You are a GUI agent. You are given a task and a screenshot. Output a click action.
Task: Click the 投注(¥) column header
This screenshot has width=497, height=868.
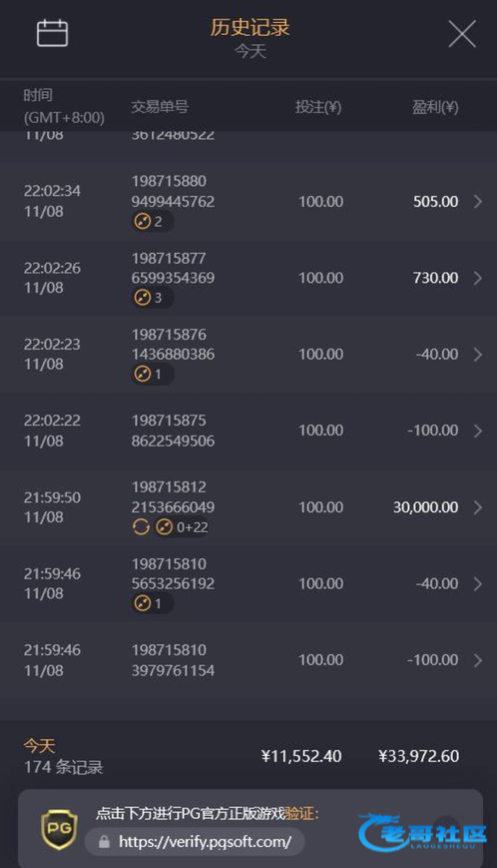tap(318, 107)
